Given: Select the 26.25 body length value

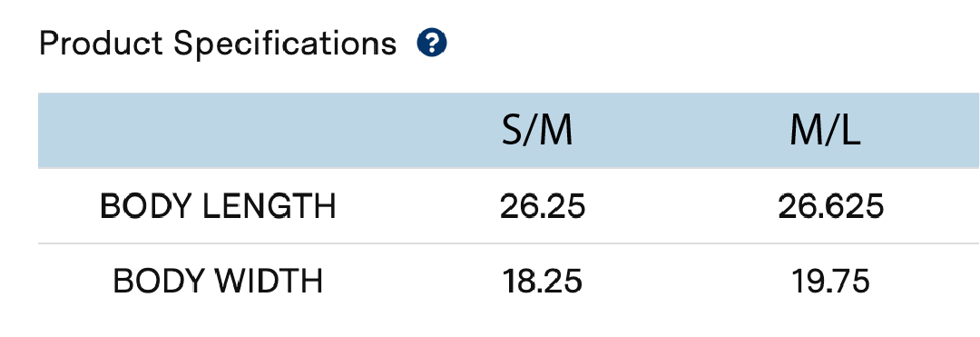Looking at the screenshot, I should [x=543, y=206].
